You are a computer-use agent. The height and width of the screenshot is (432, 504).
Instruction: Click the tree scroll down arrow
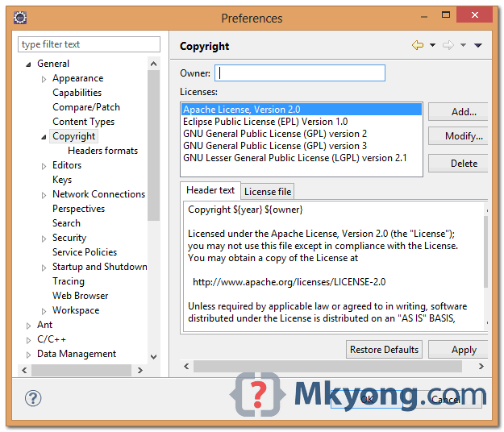(x=154, y=357)
